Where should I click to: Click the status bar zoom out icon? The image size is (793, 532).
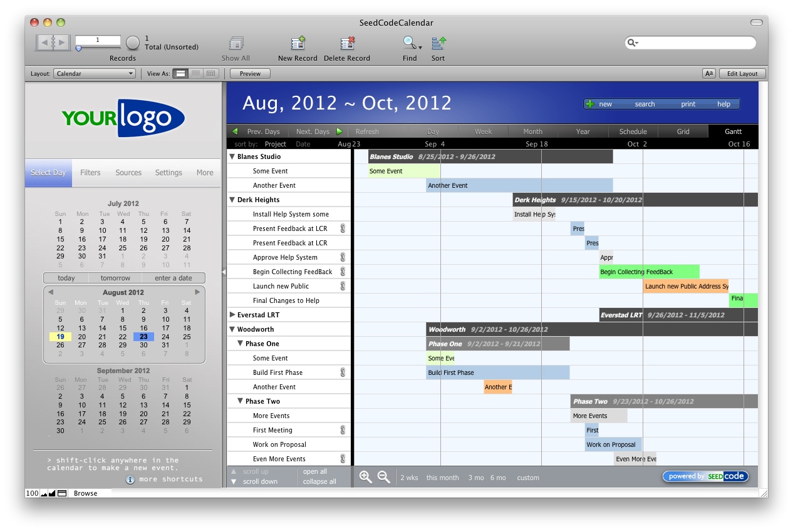(44, 493)
